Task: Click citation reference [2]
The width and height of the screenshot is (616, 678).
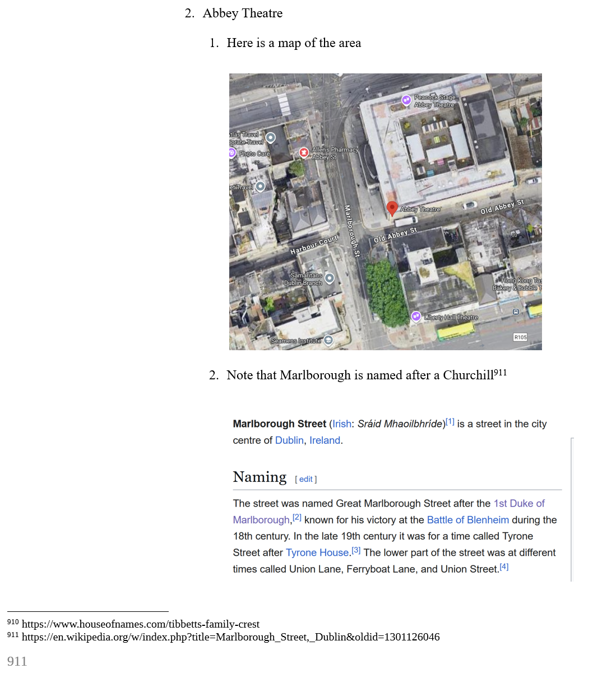Action: [297, 517]
